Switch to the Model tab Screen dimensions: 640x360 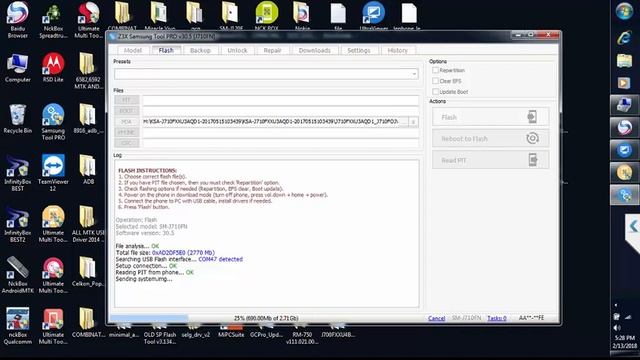point(133,50)
